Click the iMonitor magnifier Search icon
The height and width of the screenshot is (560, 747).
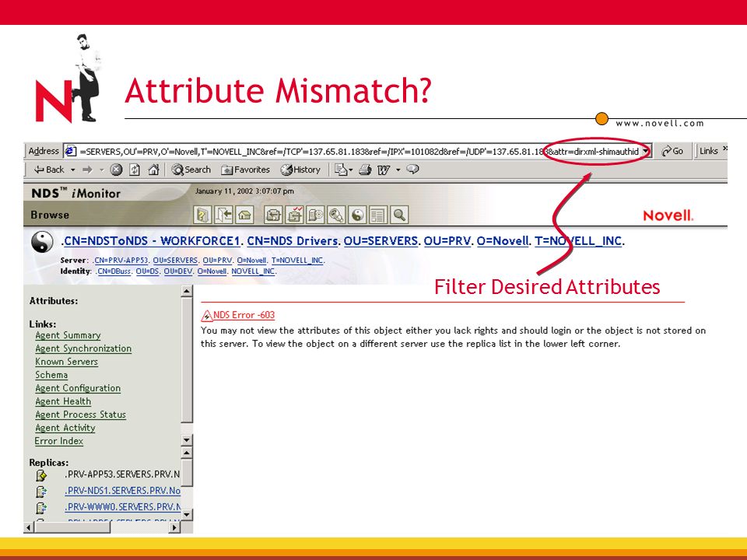pyautogui.click(x=399, y=215)
